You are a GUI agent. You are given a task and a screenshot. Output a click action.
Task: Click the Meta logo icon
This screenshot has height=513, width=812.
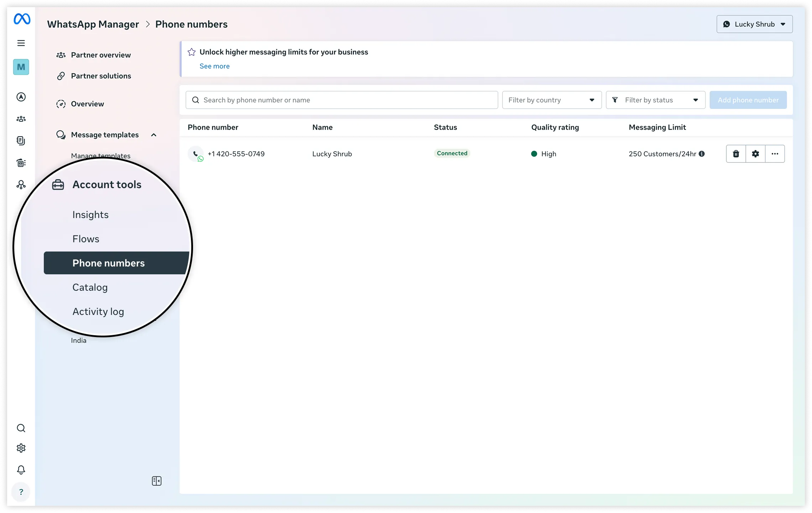coord(22,19)
